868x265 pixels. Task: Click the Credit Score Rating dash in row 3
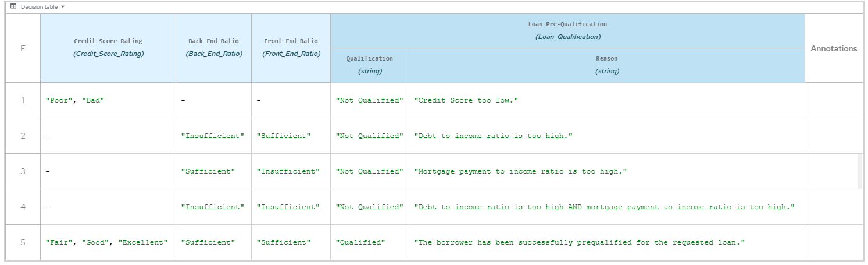(108, 171)
